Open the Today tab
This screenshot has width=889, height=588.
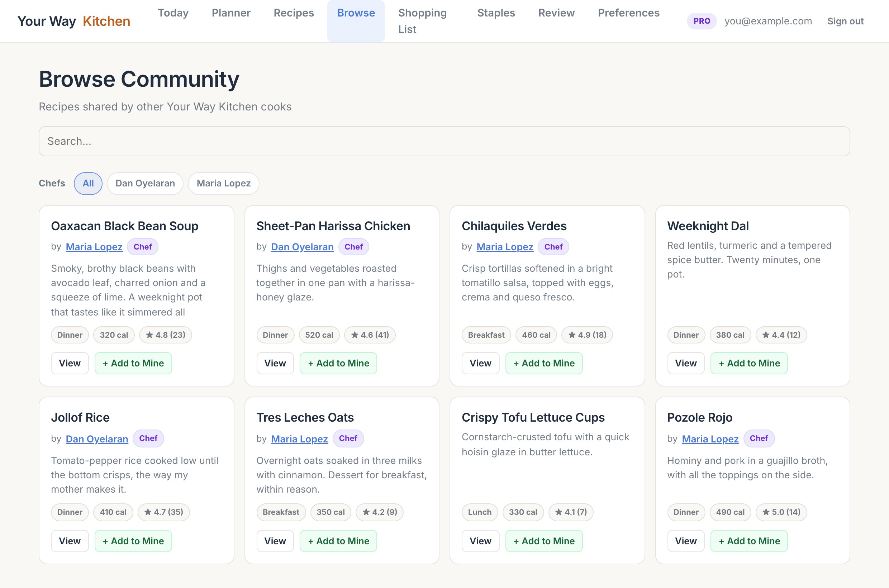click(173, 13)
